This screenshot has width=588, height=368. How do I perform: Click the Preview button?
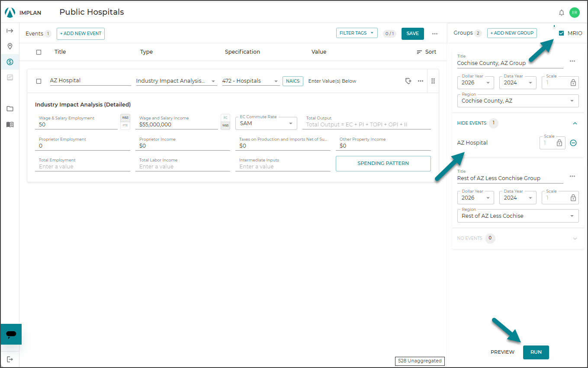point(503,352)
